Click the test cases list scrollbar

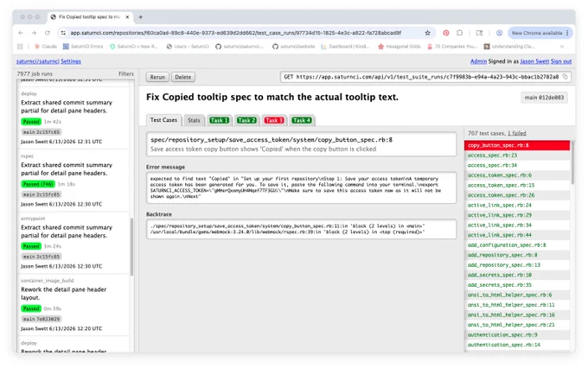click(572, 162)
